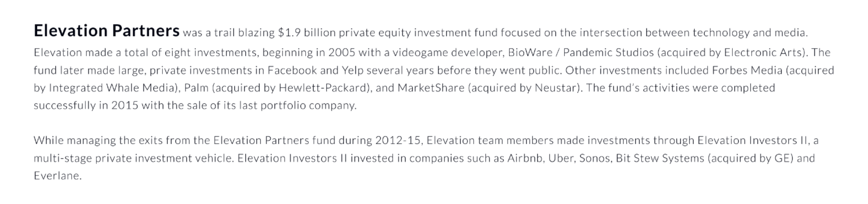Click the word Airbnb
Viewport: 868px width, 204px height.
click(x=524, y=158)
